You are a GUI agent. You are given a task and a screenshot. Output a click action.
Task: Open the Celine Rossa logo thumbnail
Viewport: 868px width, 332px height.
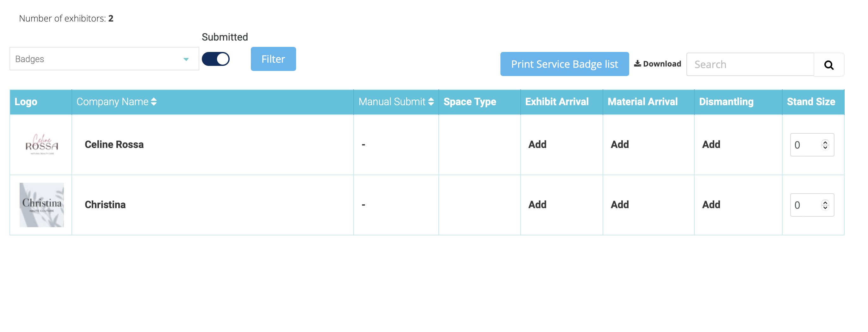point(41,145)
